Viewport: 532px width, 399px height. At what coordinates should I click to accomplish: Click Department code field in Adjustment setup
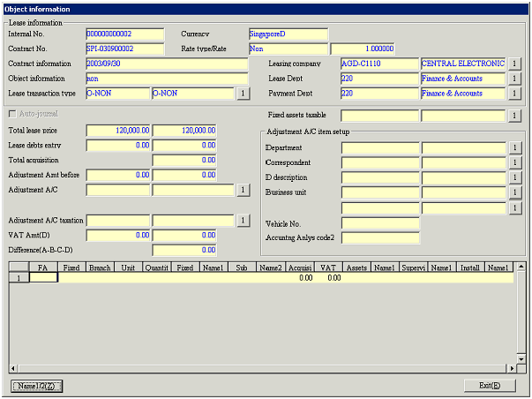[380, 148]
